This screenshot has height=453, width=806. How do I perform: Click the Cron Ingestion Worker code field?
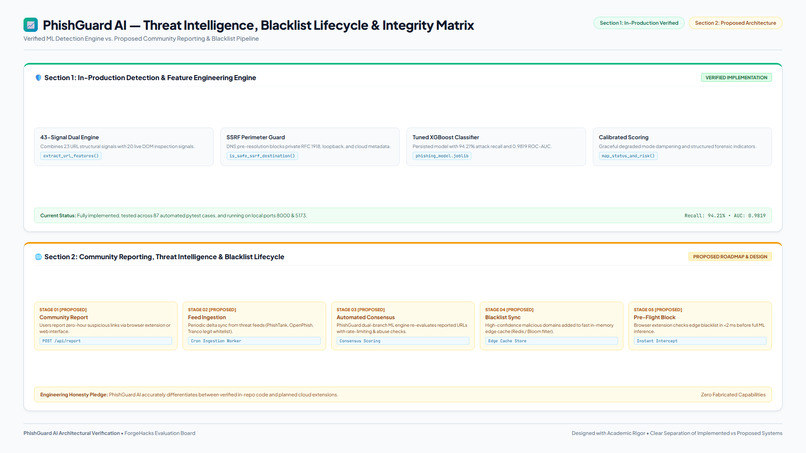(x=254, y=341)
